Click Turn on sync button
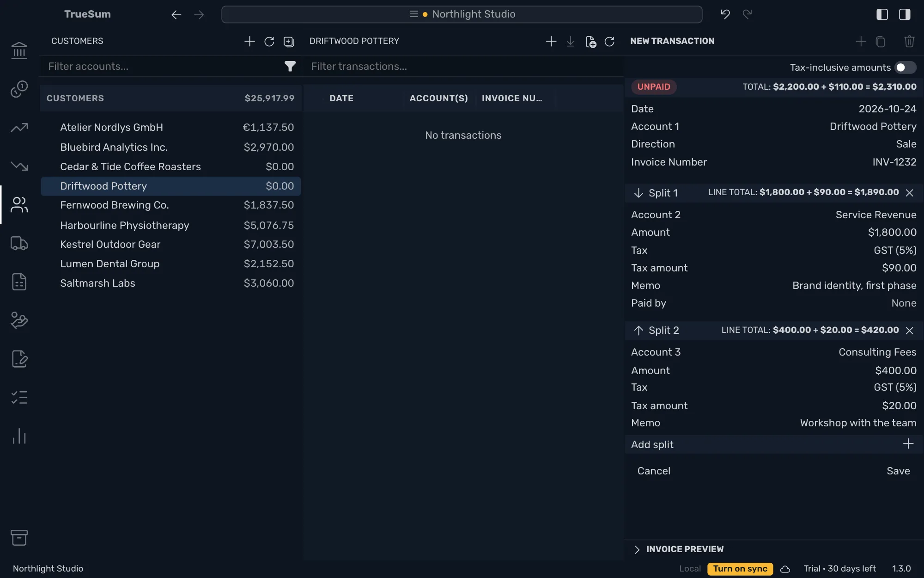924x578 pixels. 740,569
